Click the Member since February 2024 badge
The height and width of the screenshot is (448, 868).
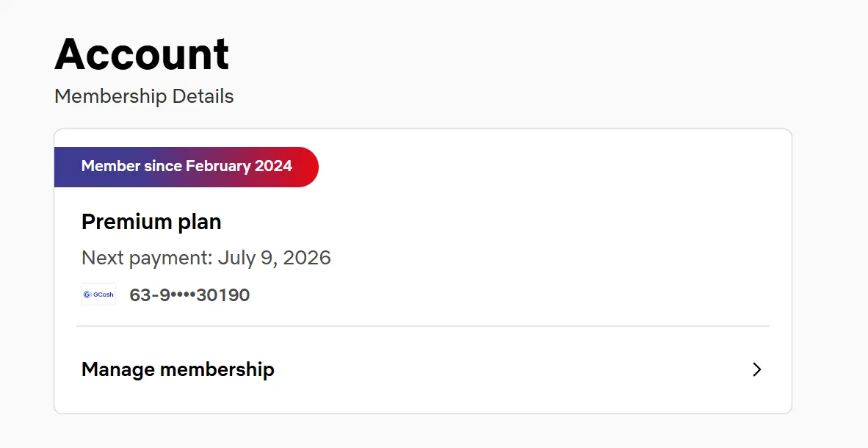(187, 167)
